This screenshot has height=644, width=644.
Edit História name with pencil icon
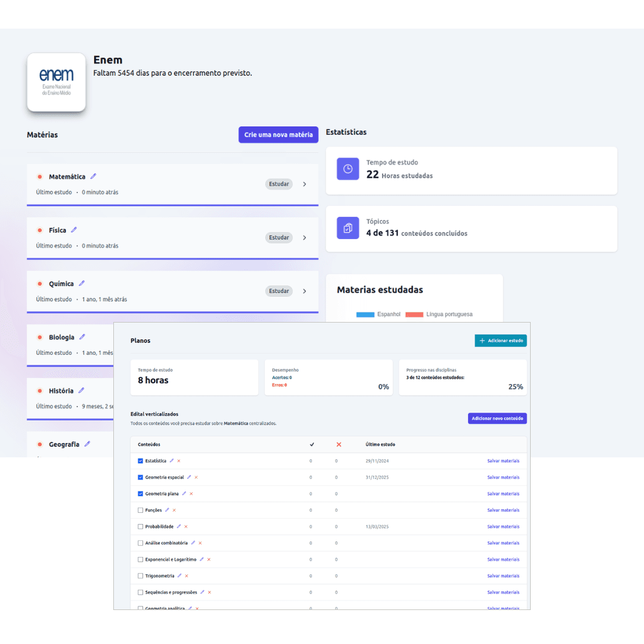(81, 391)
